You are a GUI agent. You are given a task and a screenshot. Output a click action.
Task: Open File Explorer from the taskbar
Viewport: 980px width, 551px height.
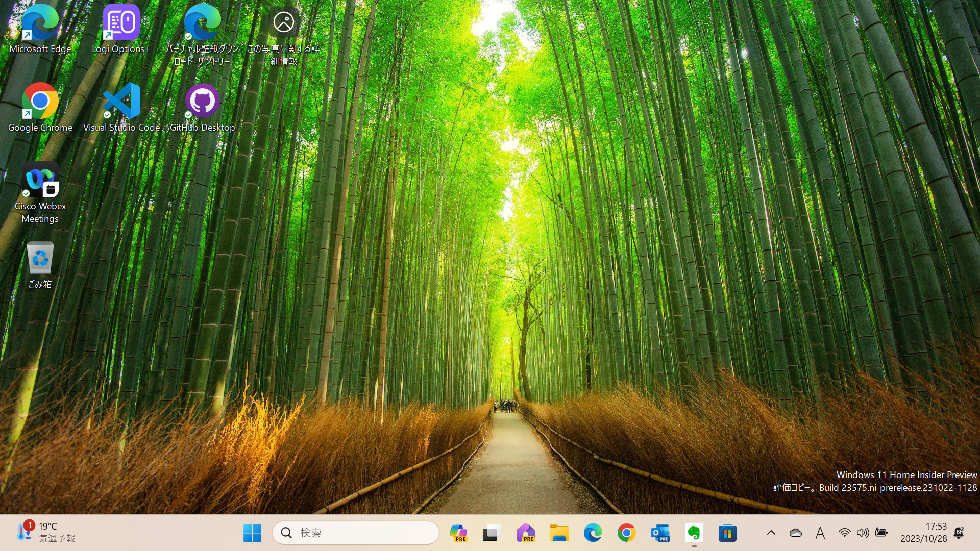[559, 533]
